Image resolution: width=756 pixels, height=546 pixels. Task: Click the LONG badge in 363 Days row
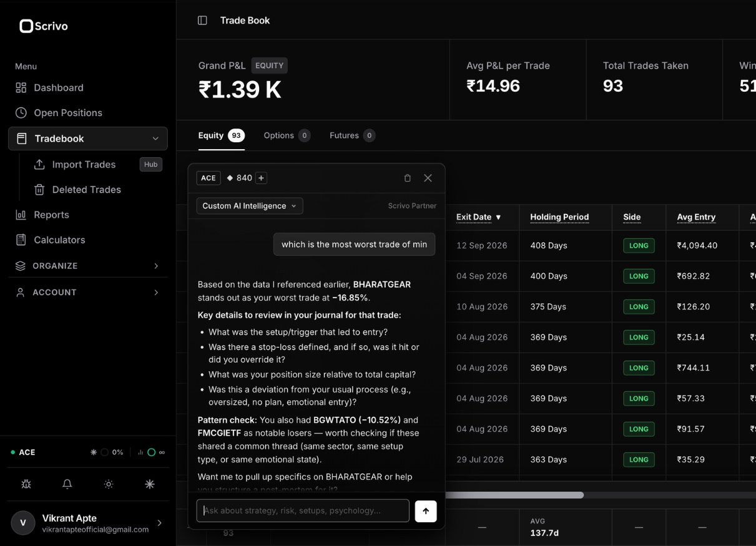[x=639, y=460]
